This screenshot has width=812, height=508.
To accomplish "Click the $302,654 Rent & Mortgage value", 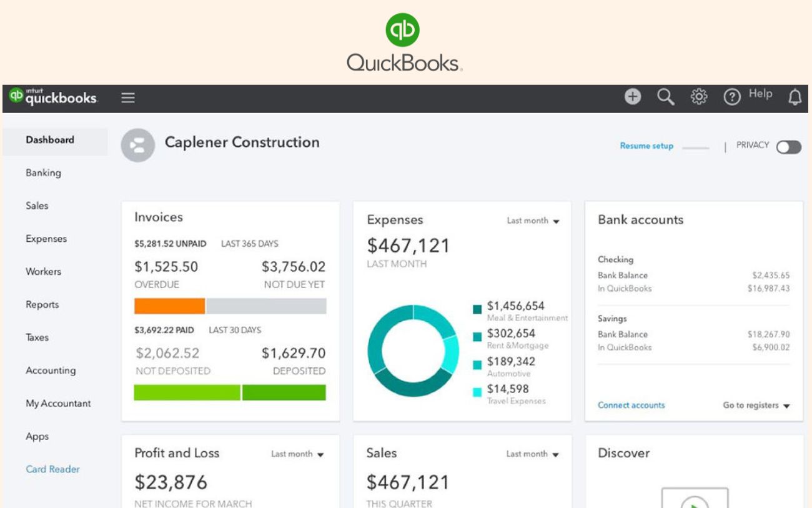I will click(511, 334).
